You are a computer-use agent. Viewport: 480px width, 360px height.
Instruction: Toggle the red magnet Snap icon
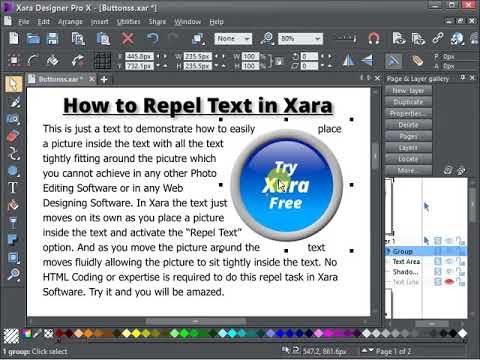[x=374, y=39]
